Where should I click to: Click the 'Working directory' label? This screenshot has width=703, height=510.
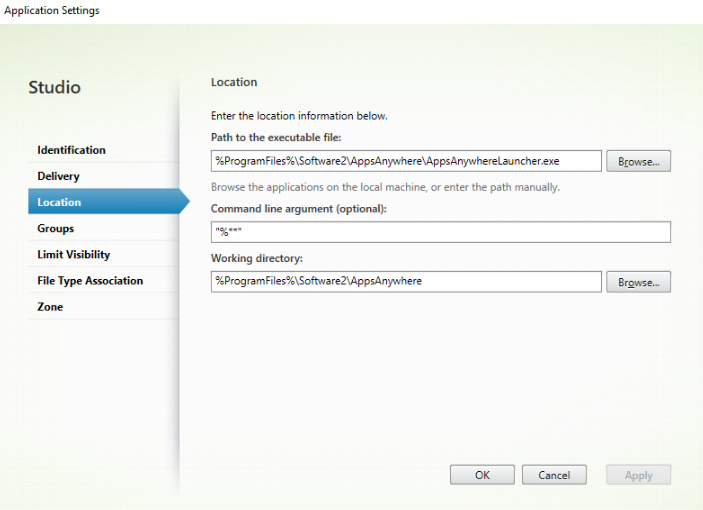pos(258,258)
